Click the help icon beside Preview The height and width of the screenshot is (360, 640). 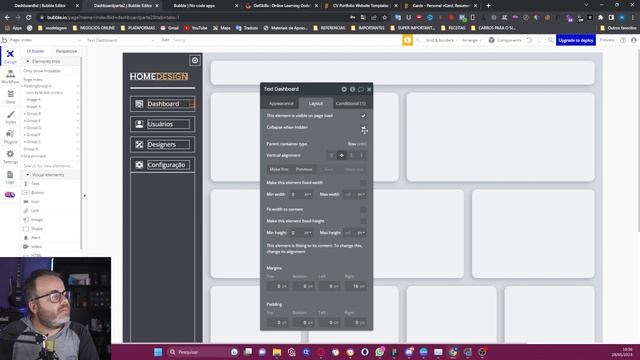pyautogui.click(x=623, y=40)
